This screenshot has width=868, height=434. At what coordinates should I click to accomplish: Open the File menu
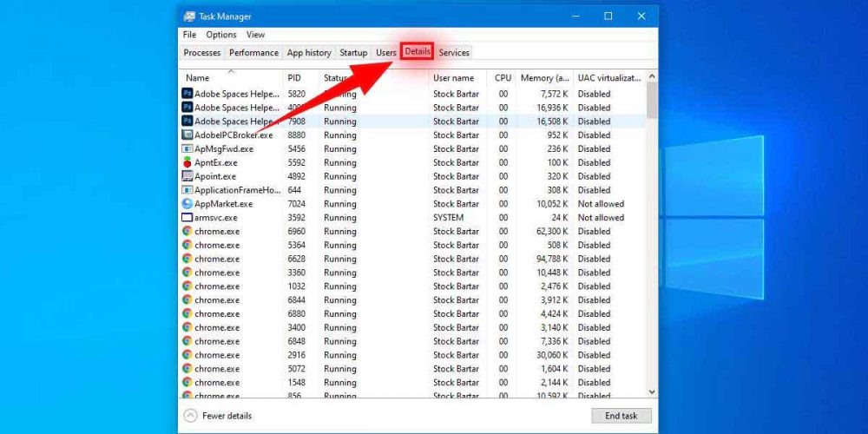click(189, 35)
